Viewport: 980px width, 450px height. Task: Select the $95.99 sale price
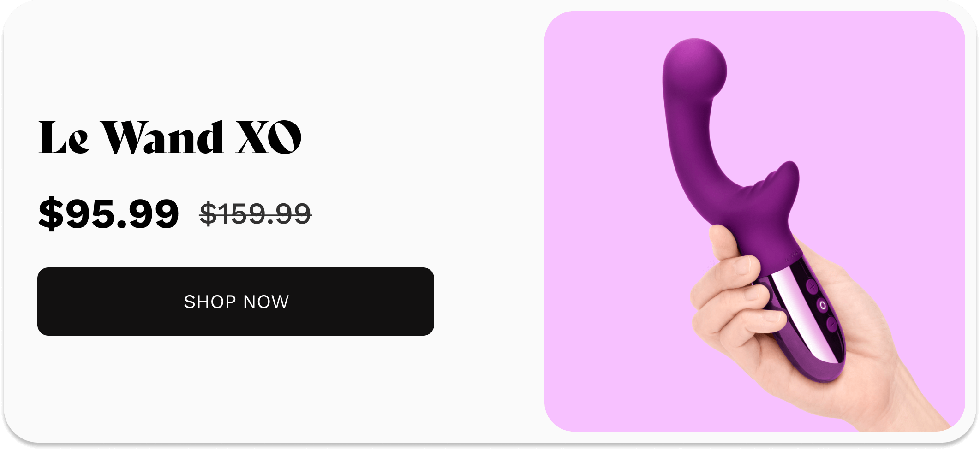[108, 213]
